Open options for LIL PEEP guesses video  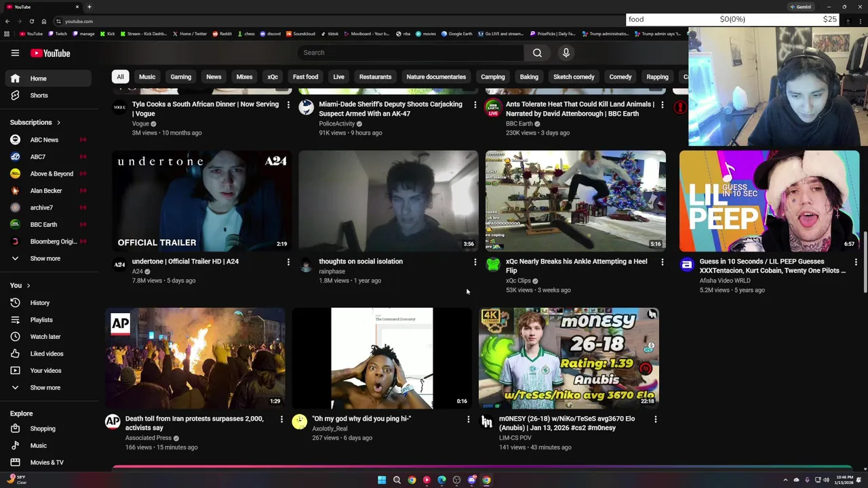point(856,262)
